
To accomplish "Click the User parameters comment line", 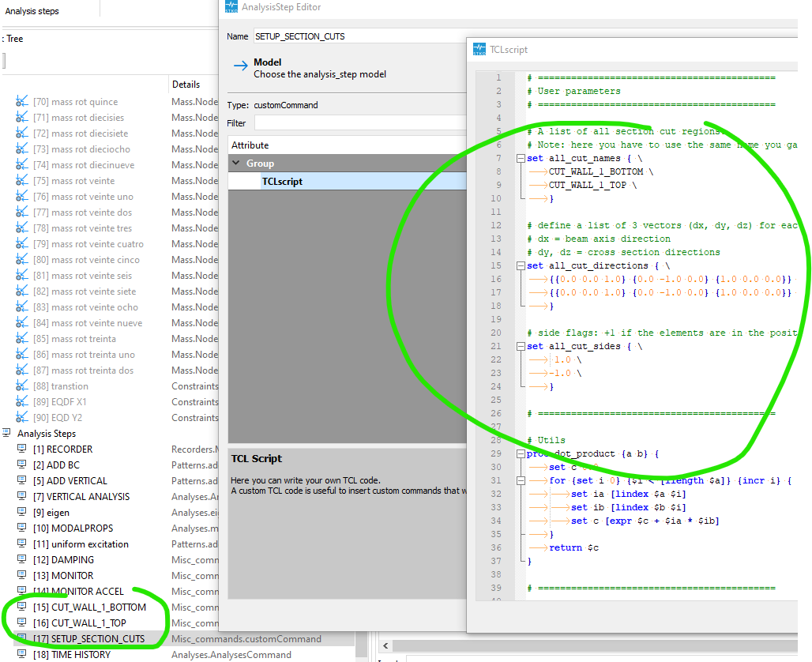I will click(573, 91).
